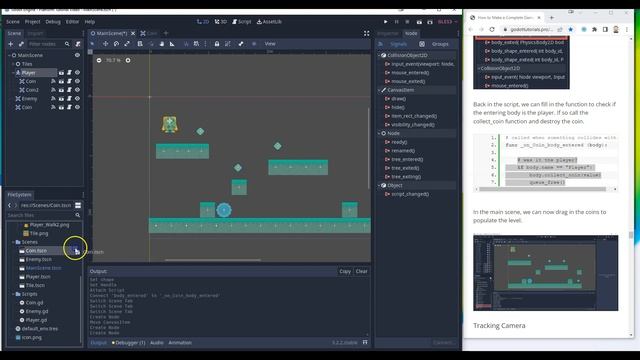Attach script icon beside node filter

tap(78, 44)
